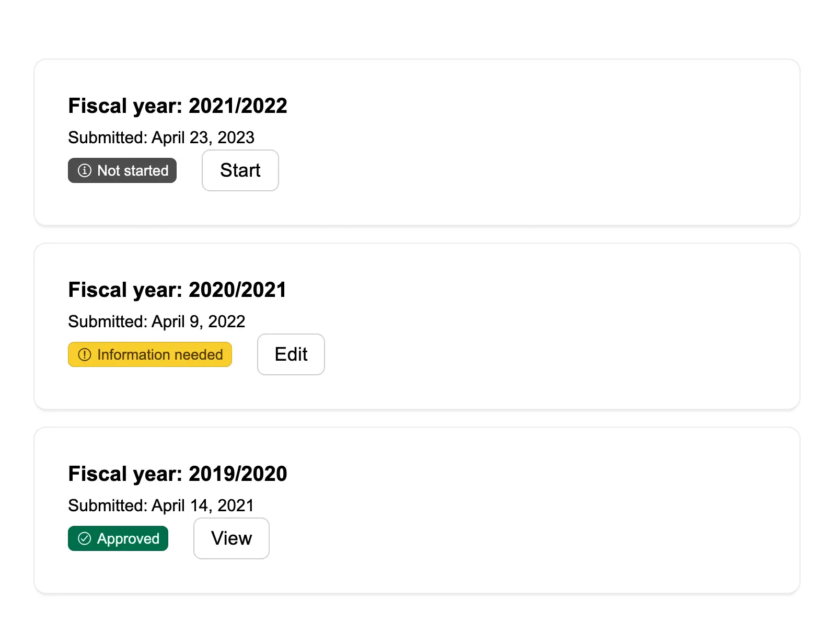
Task: Click the warning icon in Information needed badge
Action: point(84,354)
